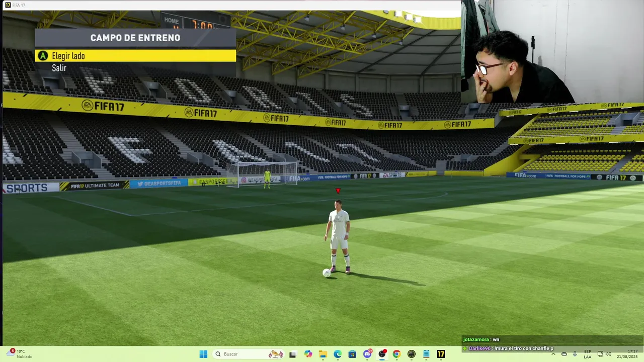
Task: Open the round dark-green taskbar app
Action: (x=412, y=354)
